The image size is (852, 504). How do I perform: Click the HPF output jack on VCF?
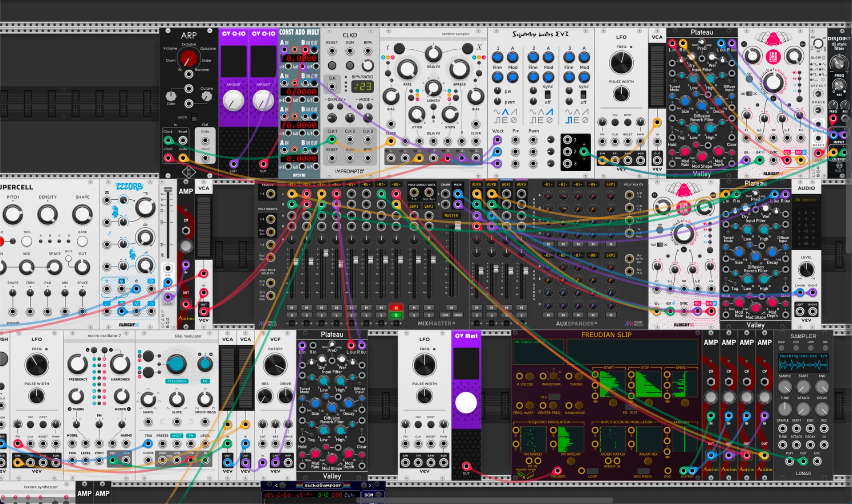(x=288, y=462)
